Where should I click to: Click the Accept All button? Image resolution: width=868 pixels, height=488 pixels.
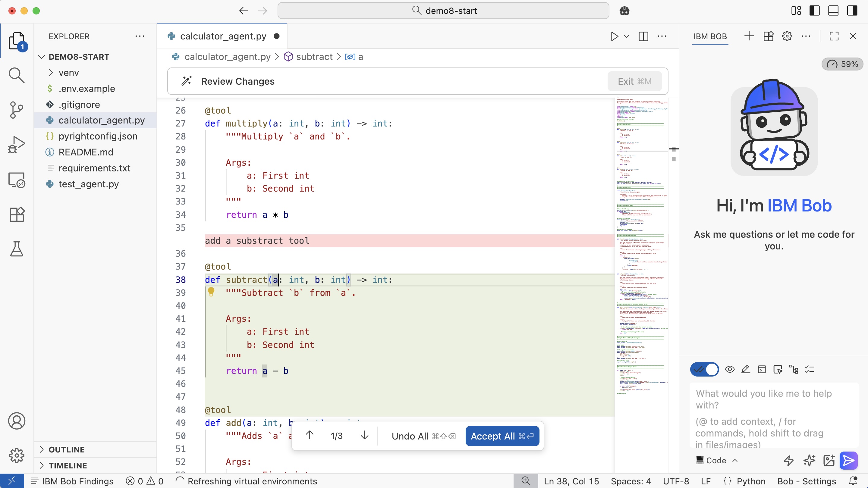502,436
